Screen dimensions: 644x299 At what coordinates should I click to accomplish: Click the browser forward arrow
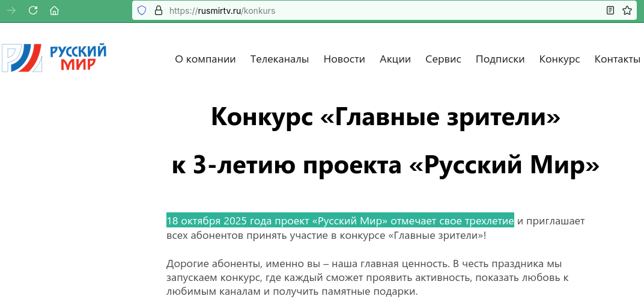point(11,11)
